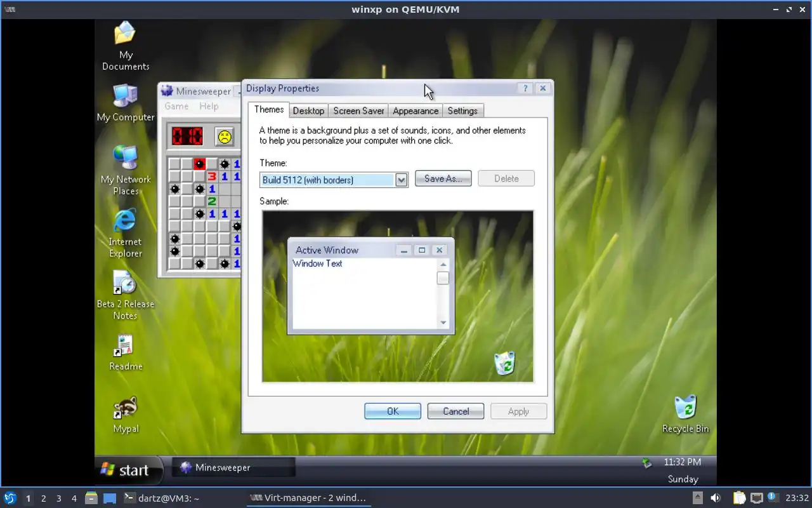Screen dimensions: 812x508
Task: Click the host clipboard tray icon
Action: pyautogui.click(x=739, y=498)
